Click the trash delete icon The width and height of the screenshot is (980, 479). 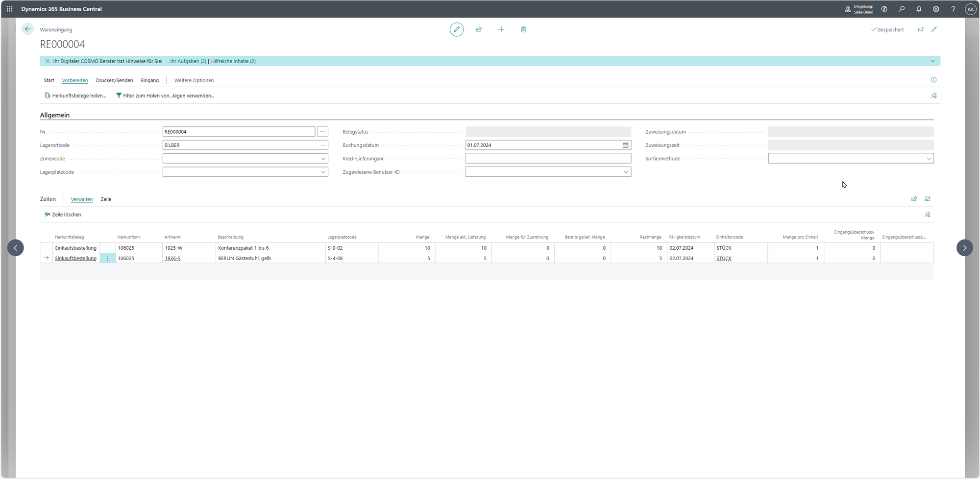pyautogui.click(x=523, y=29)
